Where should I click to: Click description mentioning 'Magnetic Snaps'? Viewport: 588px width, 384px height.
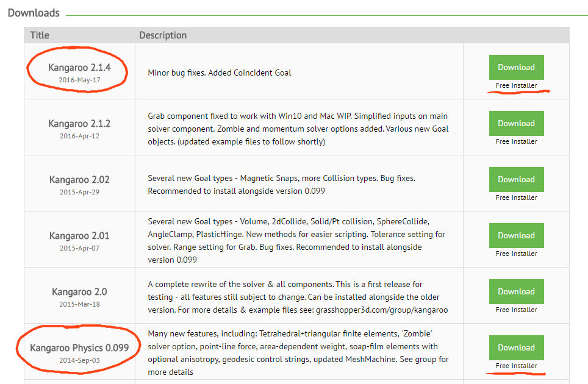click(x=282, y=185)
